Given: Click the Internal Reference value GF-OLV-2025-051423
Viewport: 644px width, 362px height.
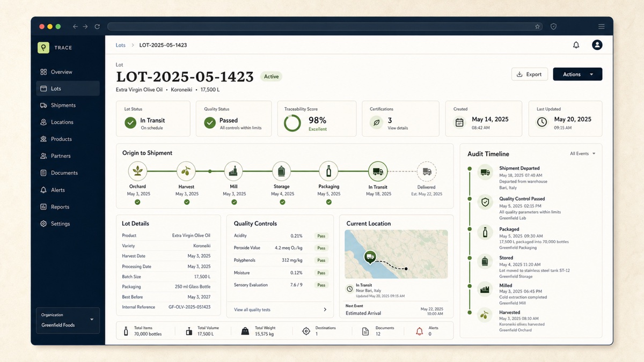Looking at the screenshot, I should (x=189, y=307).
